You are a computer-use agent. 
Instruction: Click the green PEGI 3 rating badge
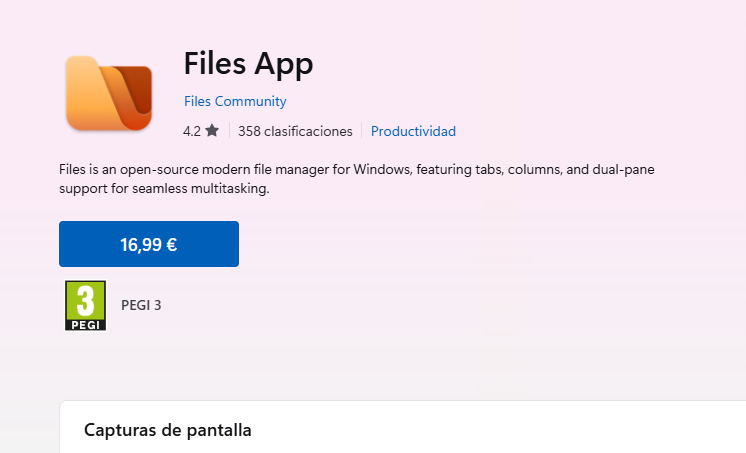click(x=86, y=305)
